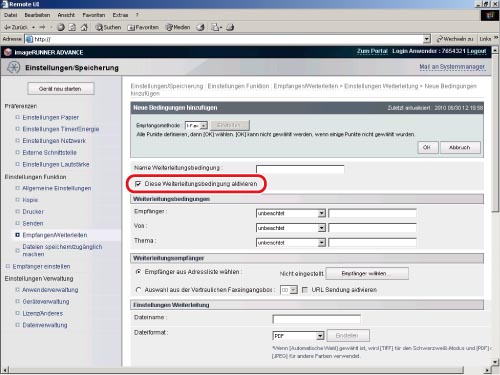This screenshot has width=500, height=375.
Task: Open Medien in browser toolbar
Action: pyautogui.click(x=178, y=27)
